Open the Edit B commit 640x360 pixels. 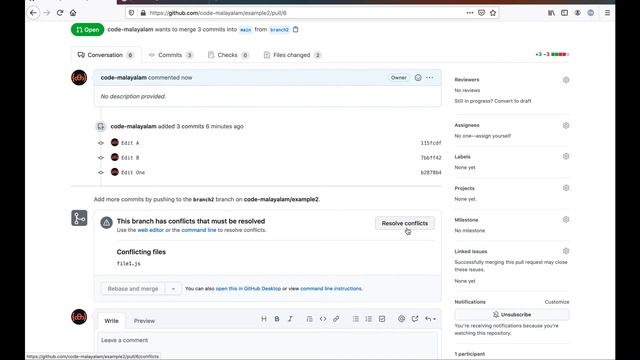[x=130, y=158]
